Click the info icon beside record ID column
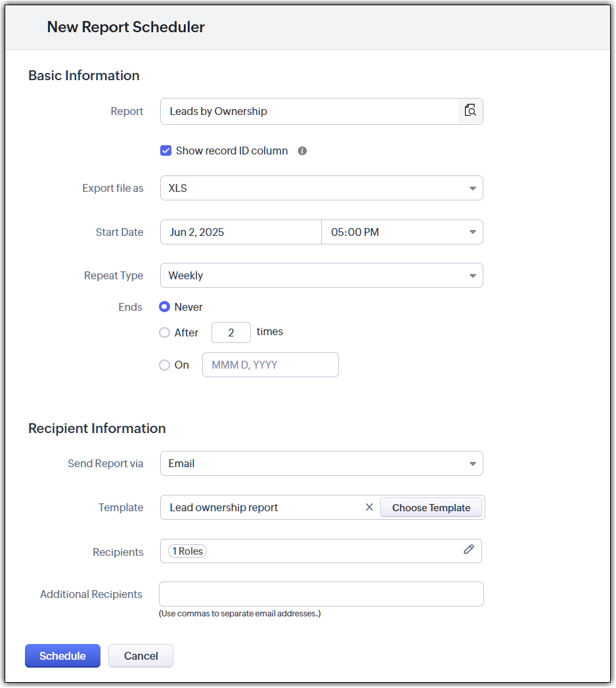Viewport: 616px width, 688px height. click(302, 150)
